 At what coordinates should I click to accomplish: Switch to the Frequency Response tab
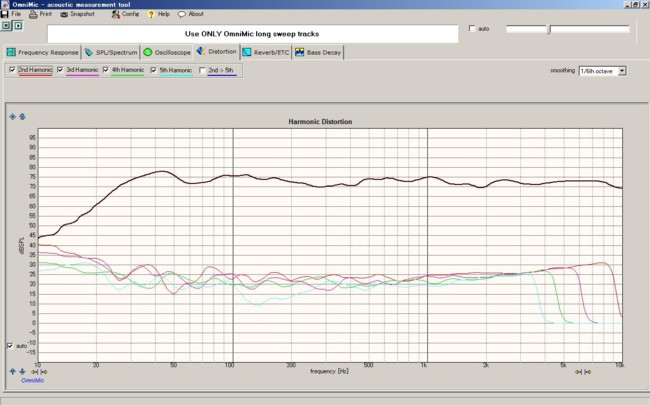pos(42,52)
